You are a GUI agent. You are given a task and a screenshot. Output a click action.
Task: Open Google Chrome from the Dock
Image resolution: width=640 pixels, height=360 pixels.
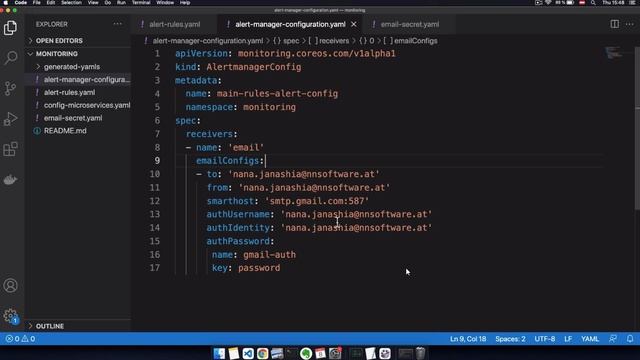pyautogui.click(x=262, y=353)
